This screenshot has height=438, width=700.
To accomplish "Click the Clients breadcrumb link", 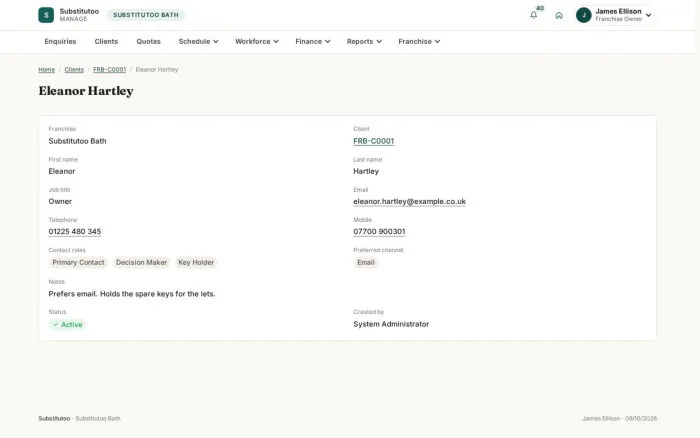I will [74, 70].
